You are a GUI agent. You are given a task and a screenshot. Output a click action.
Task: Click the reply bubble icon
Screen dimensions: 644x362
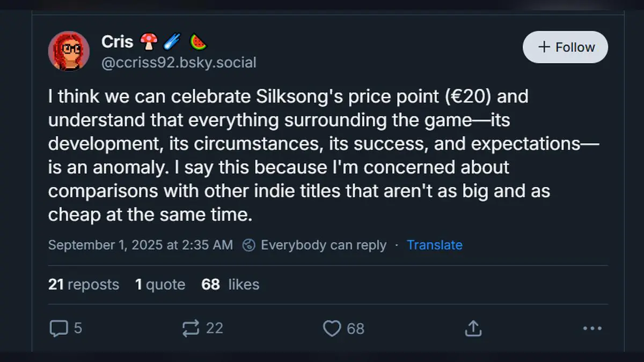click(59, 328)
